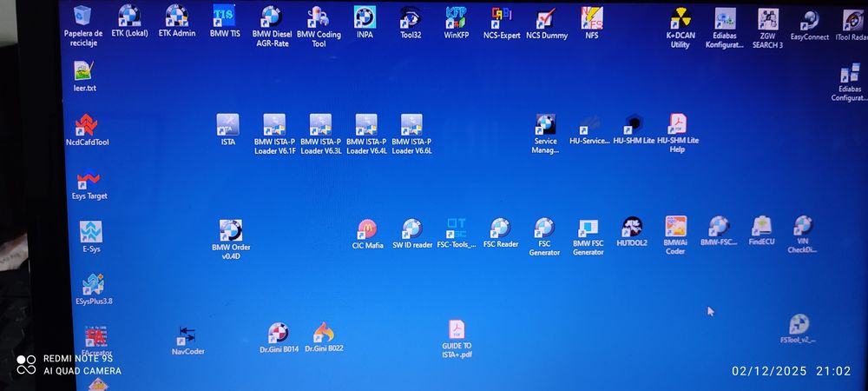This screenshot has height=391, width=868.
Task: Open BMW Order v0.4D shortcut
Action: pos(231,239)
